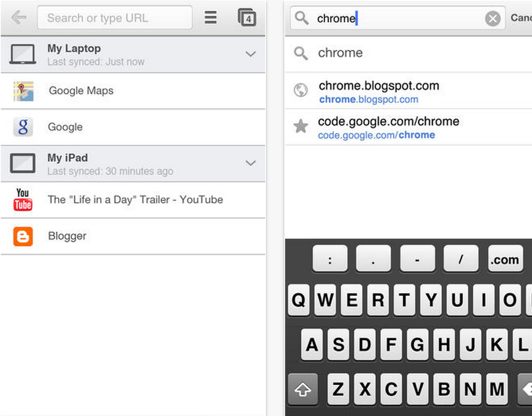
Task: Tap star icon of code.google.com result
Action: [x=301, y=126]
